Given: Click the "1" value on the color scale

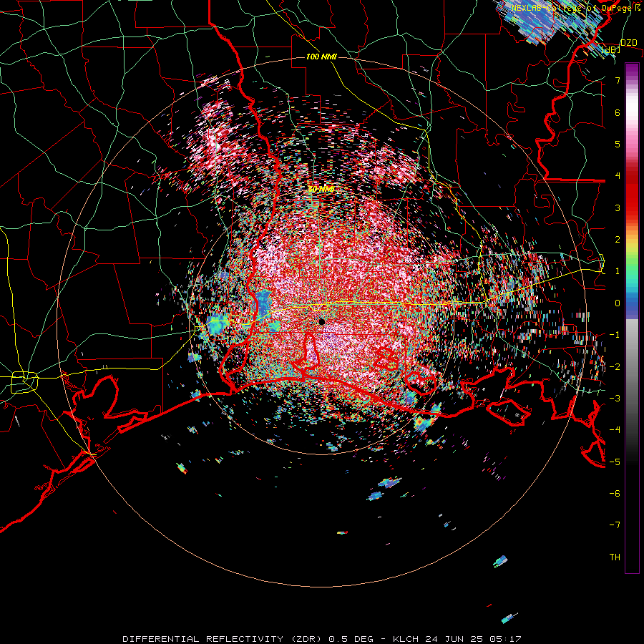Looking at the screenshot, I should click(618, 271).
